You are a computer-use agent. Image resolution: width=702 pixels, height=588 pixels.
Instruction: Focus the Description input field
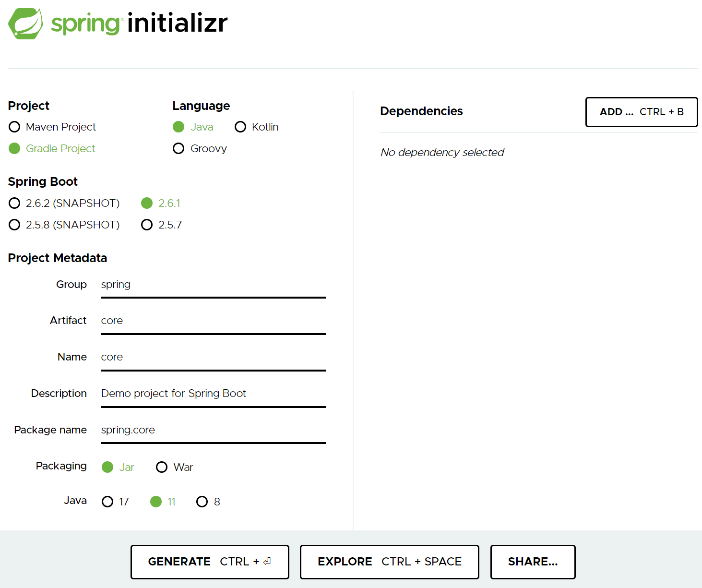tap(213, 394)
